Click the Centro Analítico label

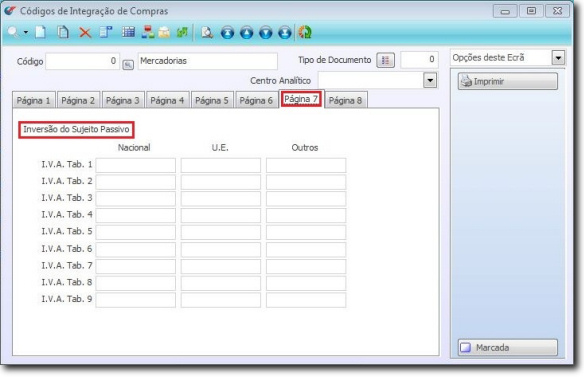[280, 81]
